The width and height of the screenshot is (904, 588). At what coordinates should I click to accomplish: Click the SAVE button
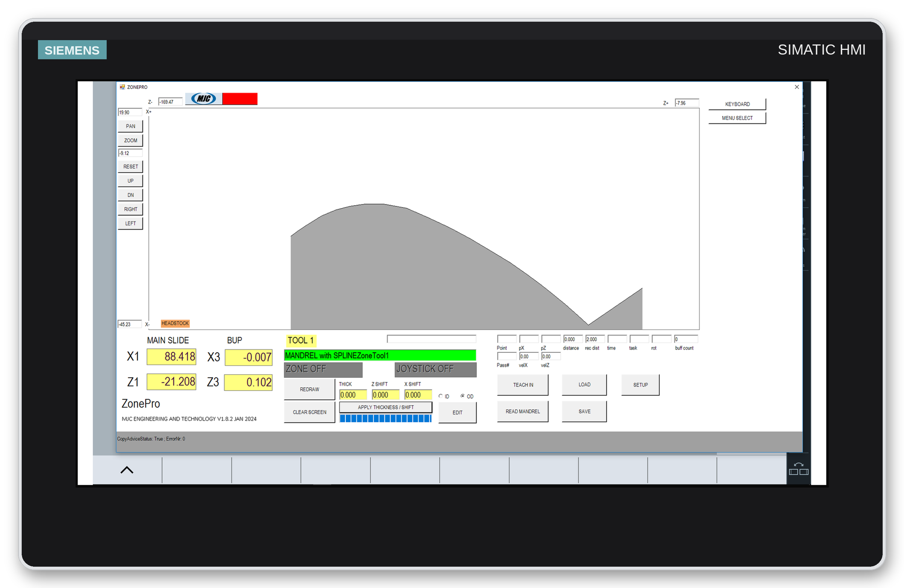pos(584,411)
